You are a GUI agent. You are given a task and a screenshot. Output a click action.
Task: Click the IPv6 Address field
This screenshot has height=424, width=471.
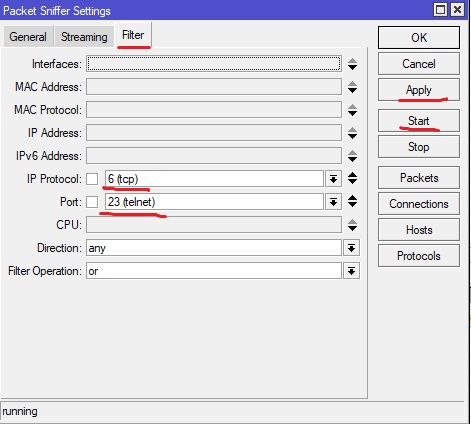[214, 156]
